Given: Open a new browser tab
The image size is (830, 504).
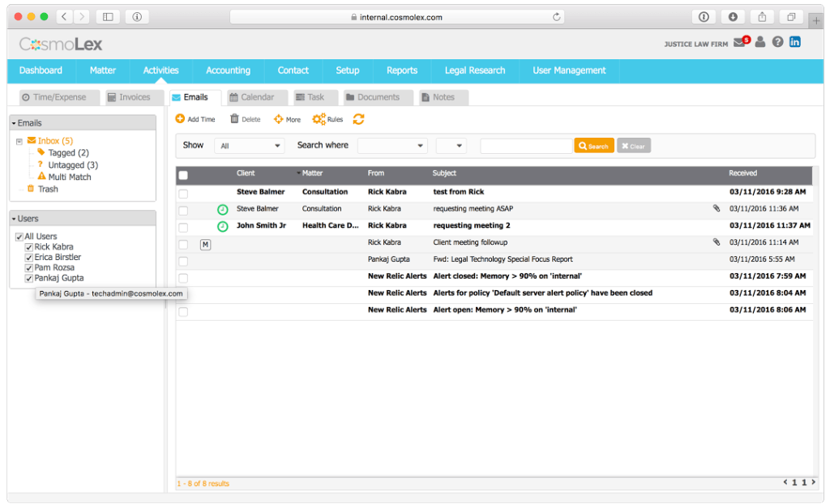Looking at the screenshot, I should click(x=816, y=20).
